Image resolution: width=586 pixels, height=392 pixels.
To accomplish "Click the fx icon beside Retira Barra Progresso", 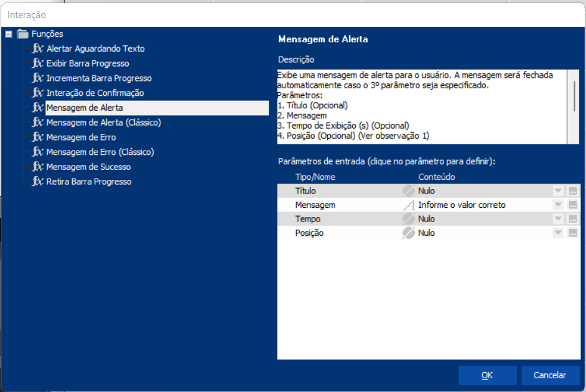I will click(38, 182).
